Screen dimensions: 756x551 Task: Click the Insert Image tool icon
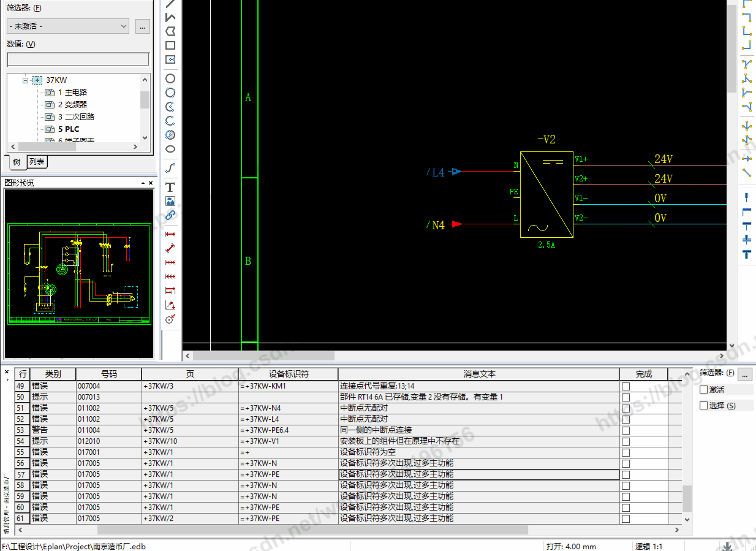point(170,201)
